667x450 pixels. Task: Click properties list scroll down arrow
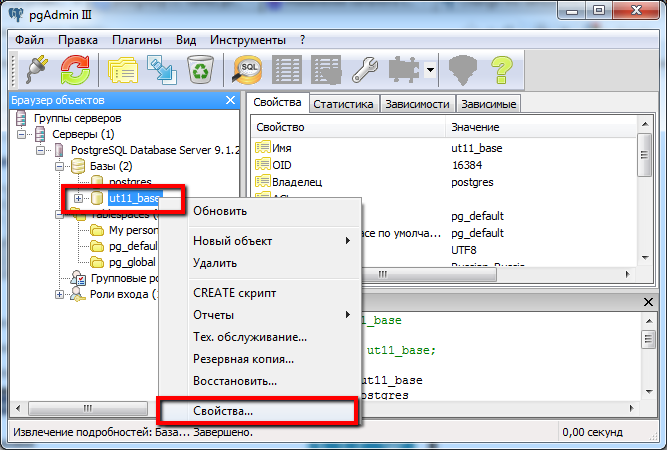click(x=645, y=258)
